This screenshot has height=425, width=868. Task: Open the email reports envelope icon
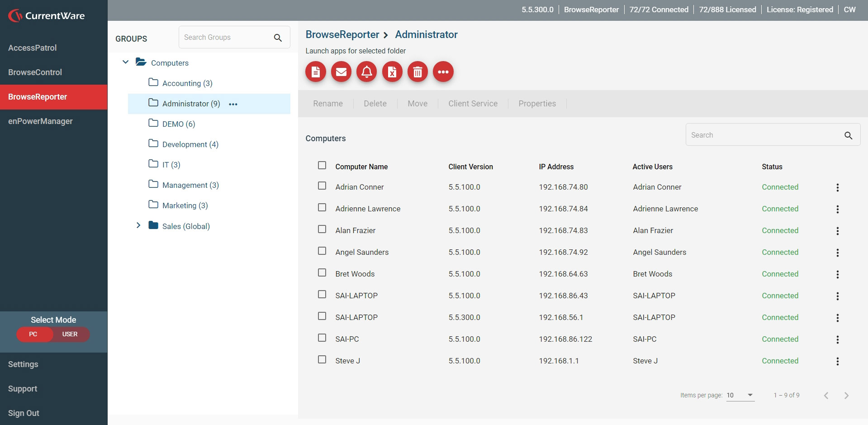point(341,72)
